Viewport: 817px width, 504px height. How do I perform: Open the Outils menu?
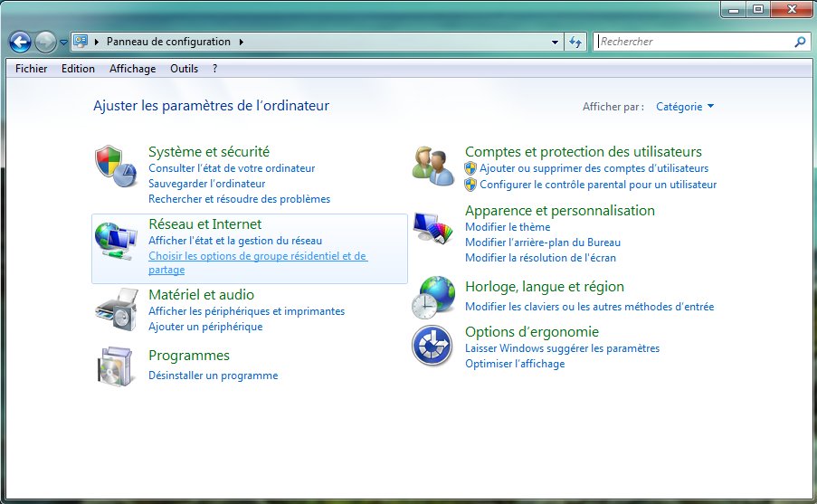coord(184,69)
